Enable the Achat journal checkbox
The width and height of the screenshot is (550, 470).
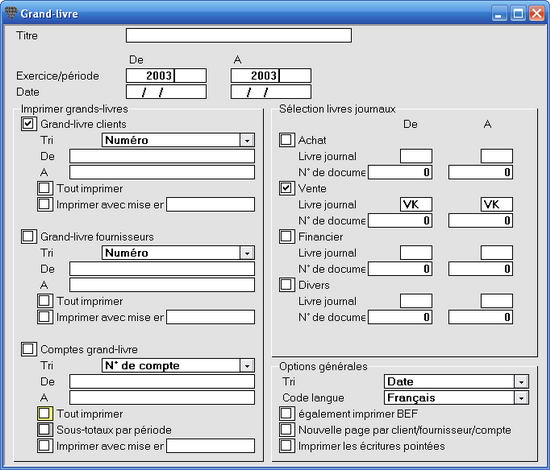(287, 140)
